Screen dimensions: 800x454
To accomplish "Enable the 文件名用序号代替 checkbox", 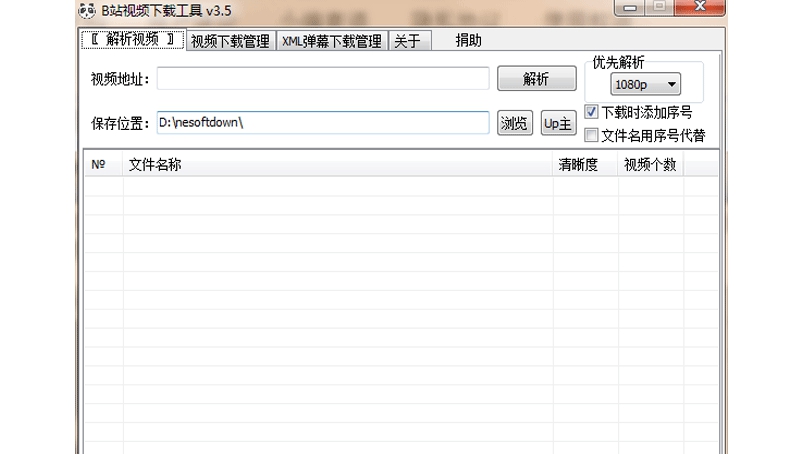I will [x=591, y=135].
